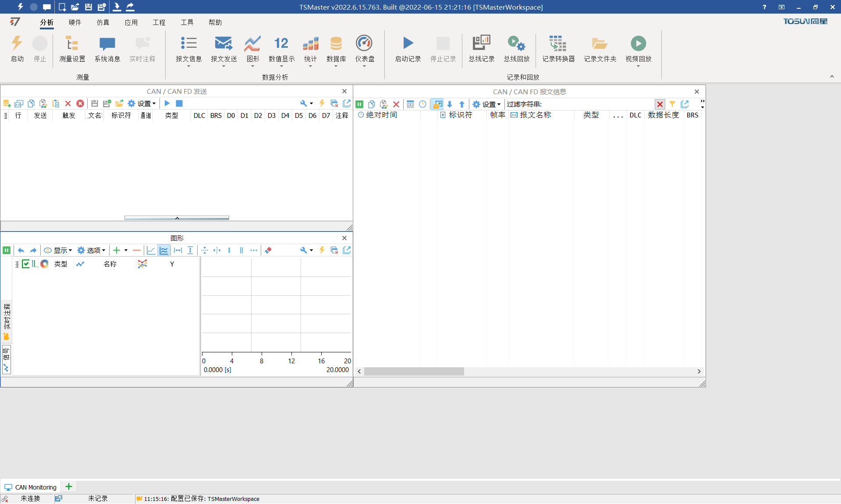841x504 pixels.
Task: Click the blue play icon in CAN 发送 toolbar
Action: point(167,103)
